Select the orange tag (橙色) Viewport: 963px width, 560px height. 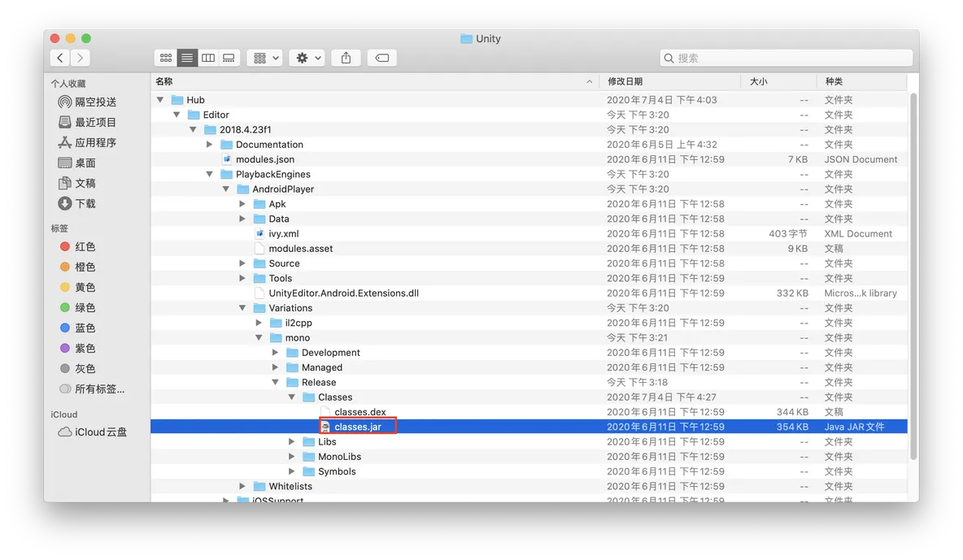pyautogui.click(x=77, y=267)
